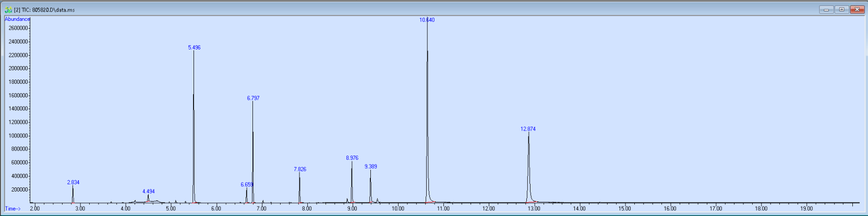
Task: Maximize the TIC chromatogram window
Action: click(841, 9)
